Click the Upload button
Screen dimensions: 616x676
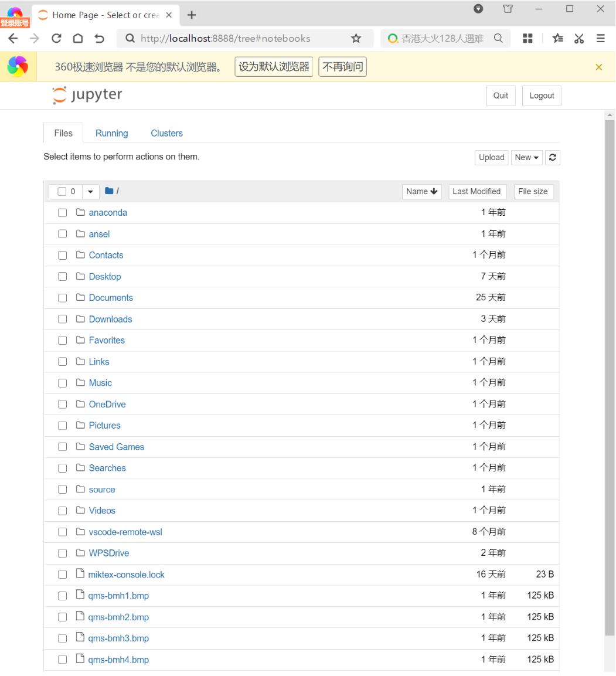pyautogui.click(x=491, y=158)
